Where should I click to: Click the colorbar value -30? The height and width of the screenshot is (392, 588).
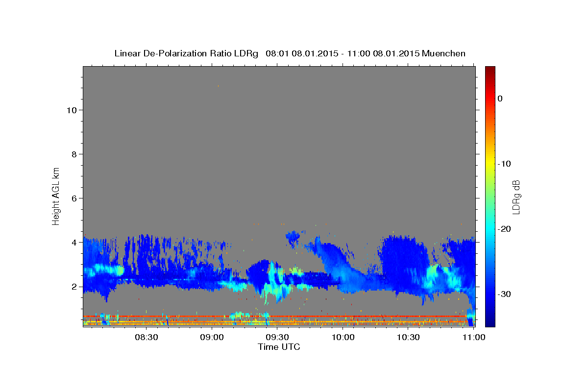(x=503, y=294)
